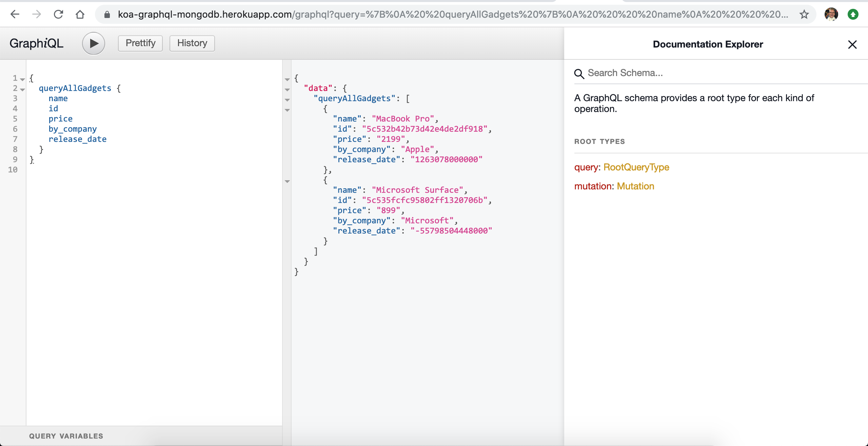Click release_date value "-55798504448000"
868x446 pixels.
451,231
